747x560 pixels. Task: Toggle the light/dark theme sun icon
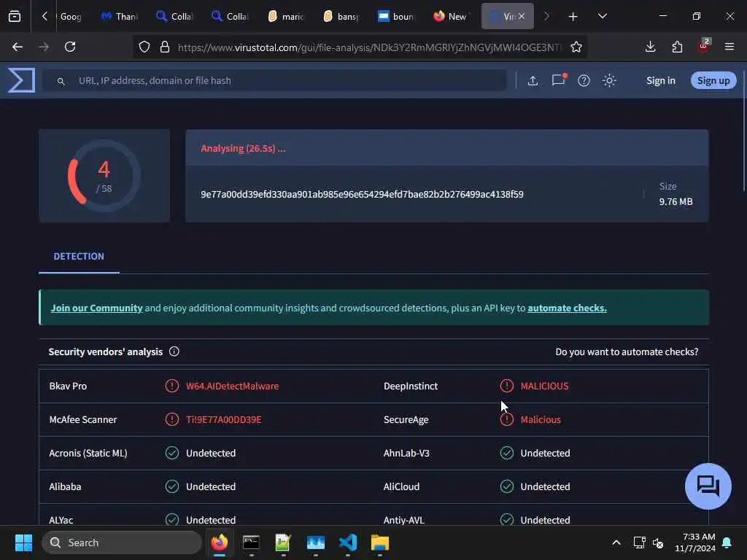[609, 80]
